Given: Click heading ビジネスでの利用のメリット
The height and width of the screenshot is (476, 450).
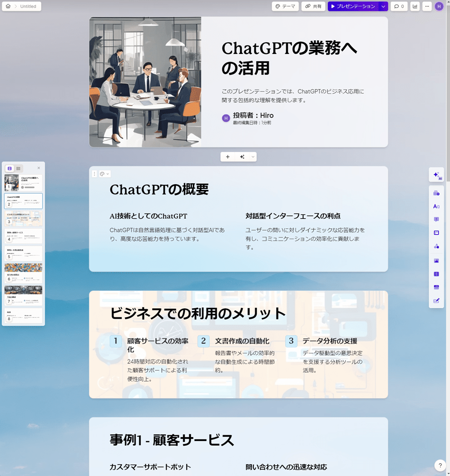Looking at the screenshot, I should pos(198,314).
